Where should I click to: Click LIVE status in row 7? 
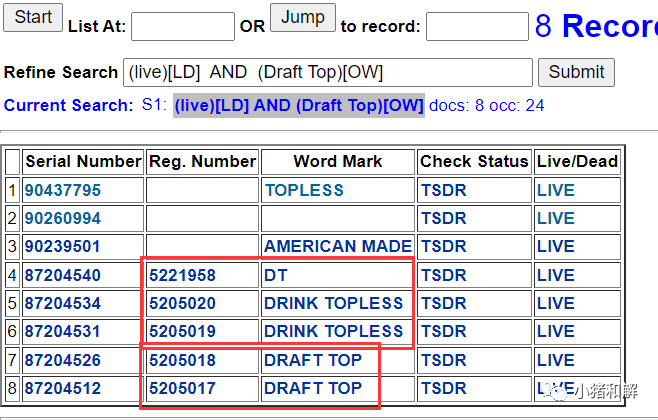click(x=556, y=361)
